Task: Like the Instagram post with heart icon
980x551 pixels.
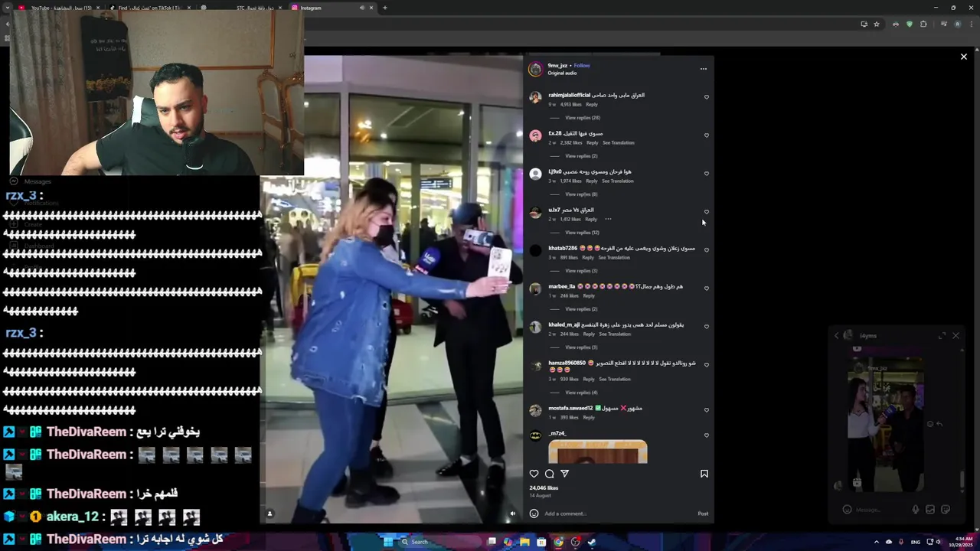Action: coord(534,474)
